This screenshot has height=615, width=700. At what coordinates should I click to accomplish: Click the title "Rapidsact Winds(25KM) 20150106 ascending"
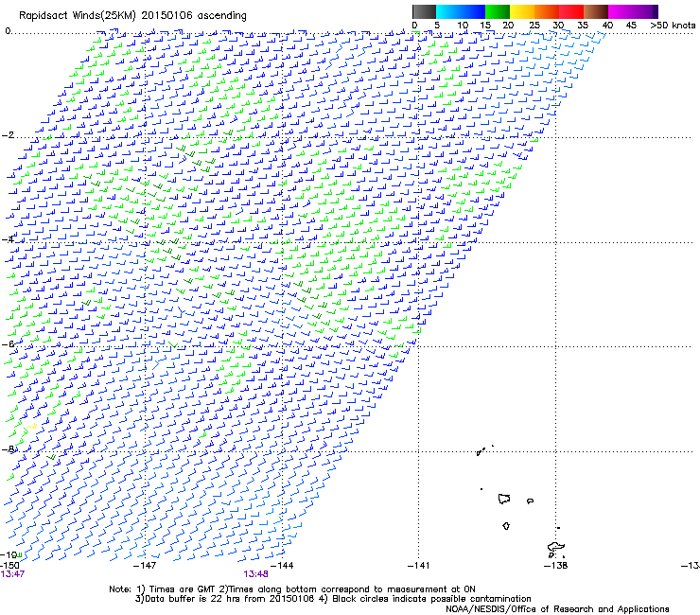click(132, 16)
